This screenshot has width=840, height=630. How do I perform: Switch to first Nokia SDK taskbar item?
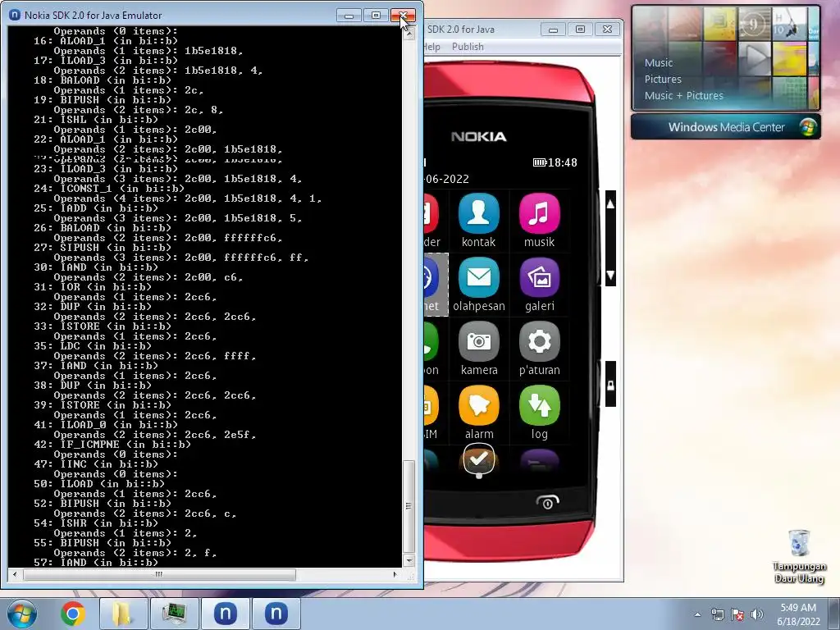click(226, 614)
